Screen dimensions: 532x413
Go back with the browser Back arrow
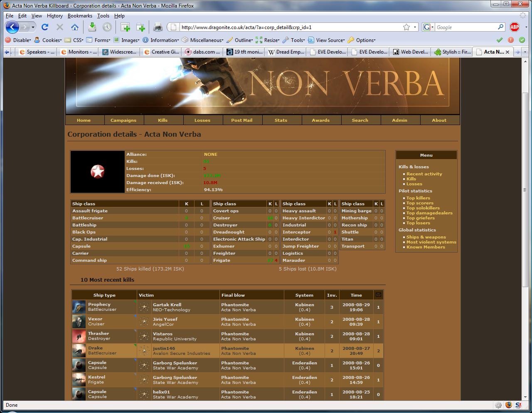click(x=12, y=27)
